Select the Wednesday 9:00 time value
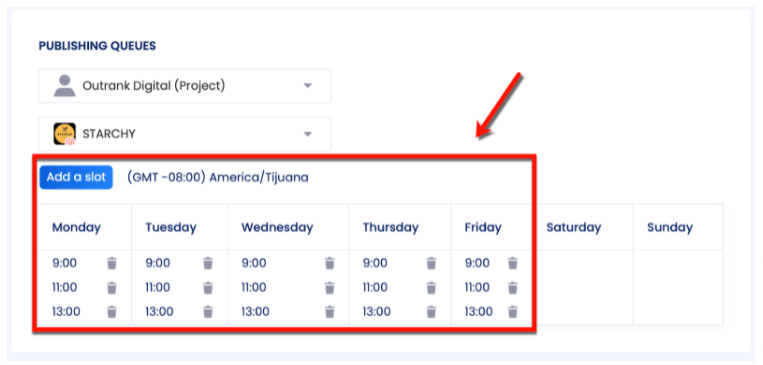Screen dimensions: 763x365 (254, 263)
